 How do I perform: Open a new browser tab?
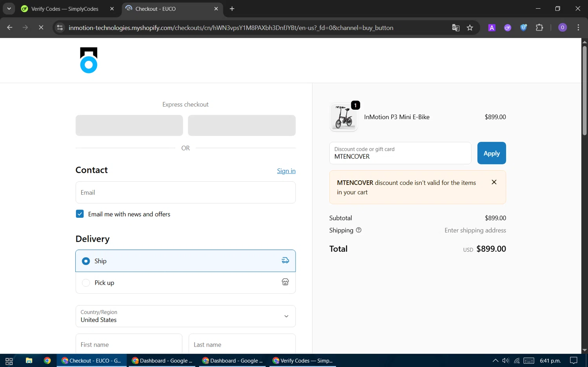(x=232, y=9)
